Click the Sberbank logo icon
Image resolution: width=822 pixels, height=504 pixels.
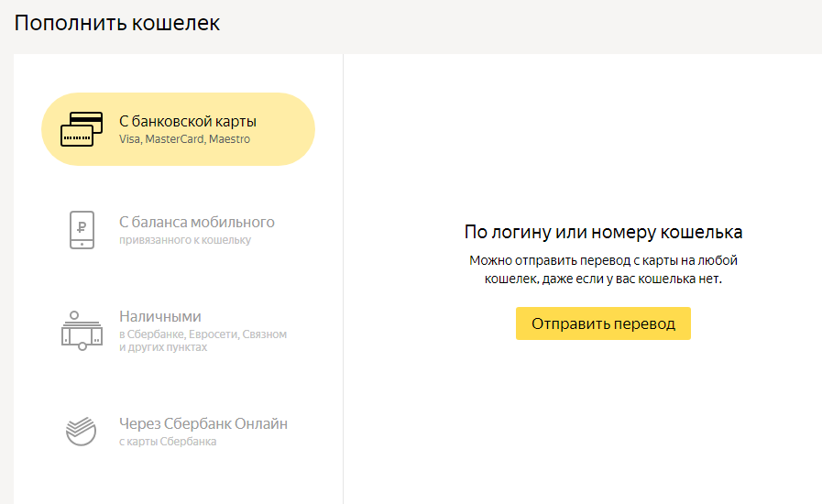click(82, 431)
